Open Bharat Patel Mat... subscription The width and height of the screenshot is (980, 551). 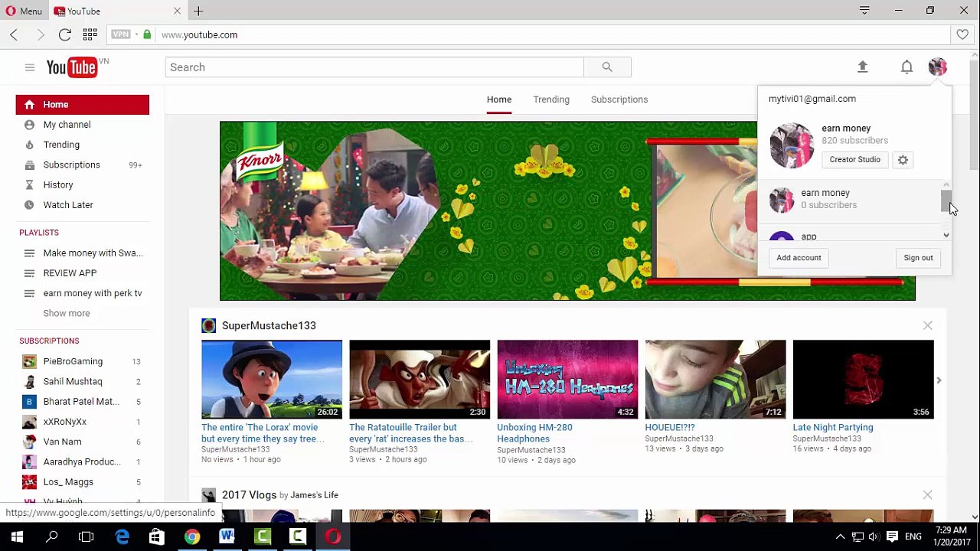(x=83, y=401)
